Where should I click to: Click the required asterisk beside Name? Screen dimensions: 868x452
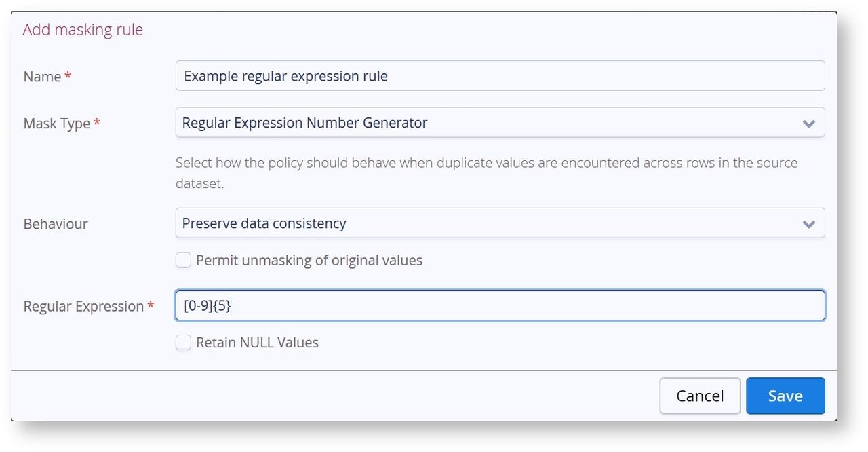[68, 76]
